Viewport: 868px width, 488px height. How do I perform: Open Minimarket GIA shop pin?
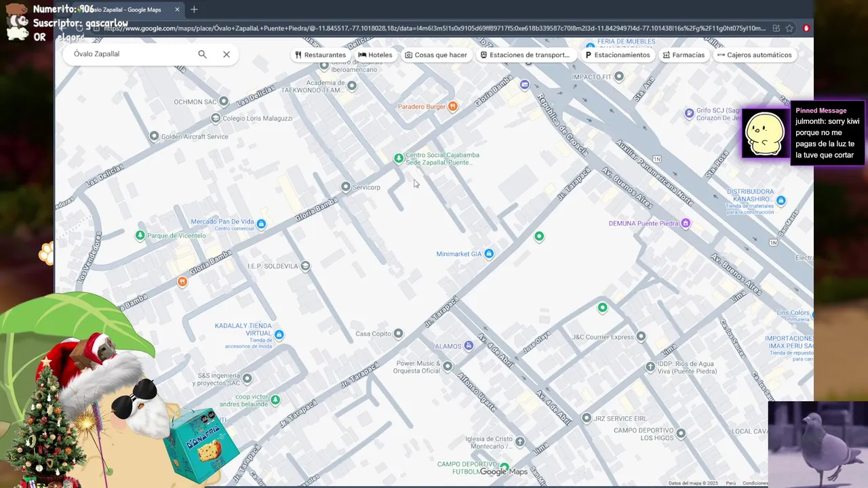[489, 253]
